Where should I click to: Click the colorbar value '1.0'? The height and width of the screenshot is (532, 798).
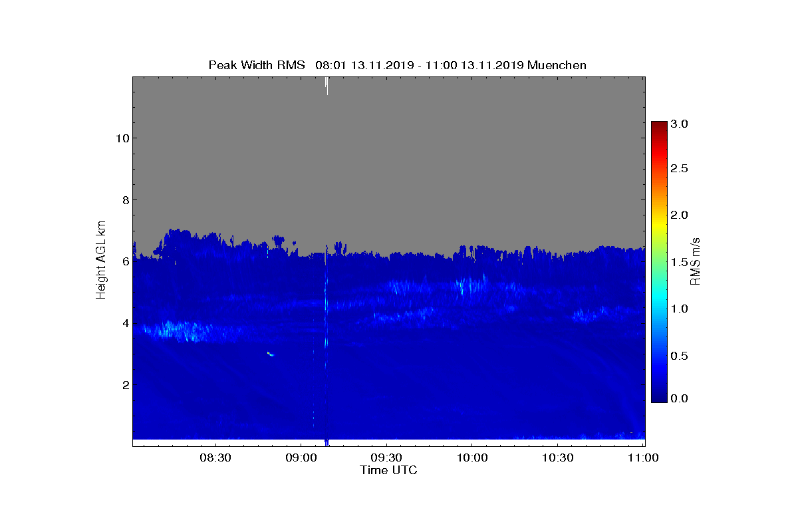(x=680, y=309)
